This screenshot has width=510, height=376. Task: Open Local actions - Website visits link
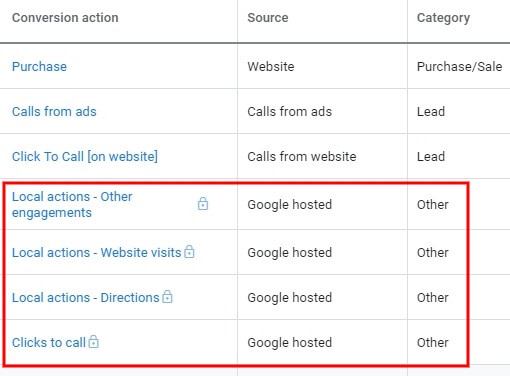tap(96, 252)
